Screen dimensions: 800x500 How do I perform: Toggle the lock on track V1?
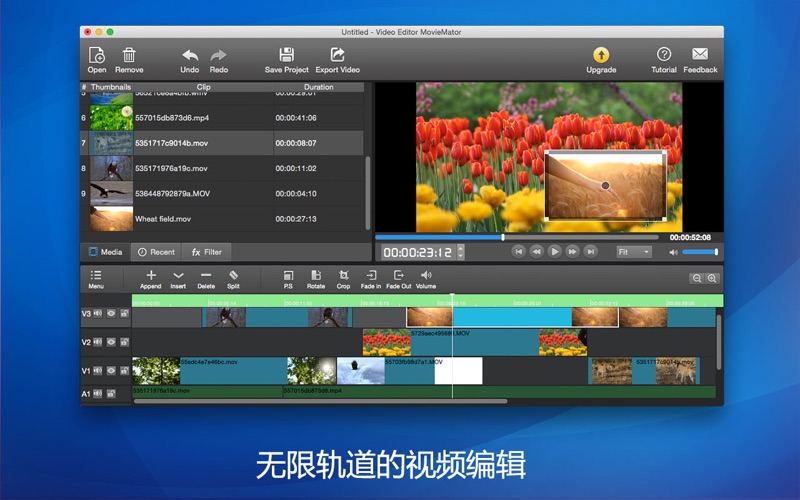[x=124, y=370]
